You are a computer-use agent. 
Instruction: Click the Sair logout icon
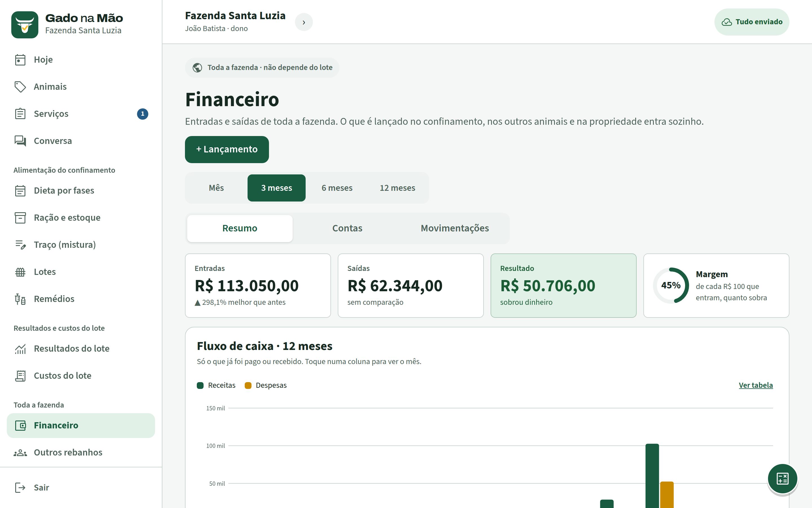pos(20,487)
